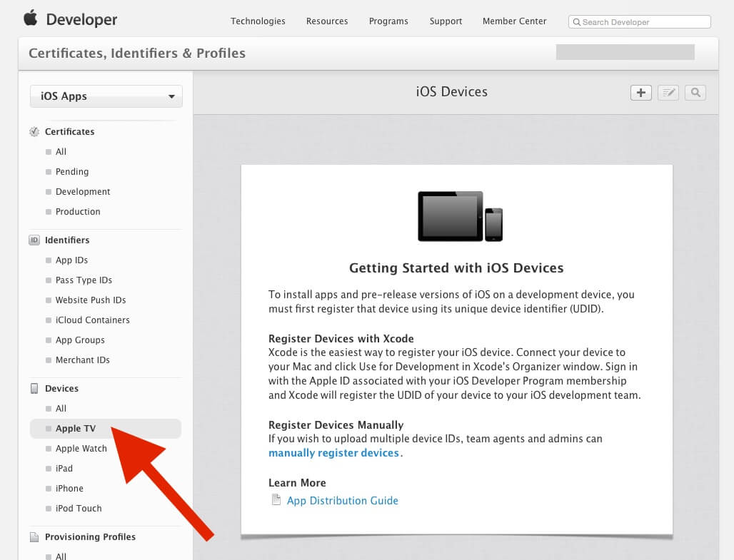Select Website Push IDs
This screenshot has width=734, height=560.
point(91,300)
